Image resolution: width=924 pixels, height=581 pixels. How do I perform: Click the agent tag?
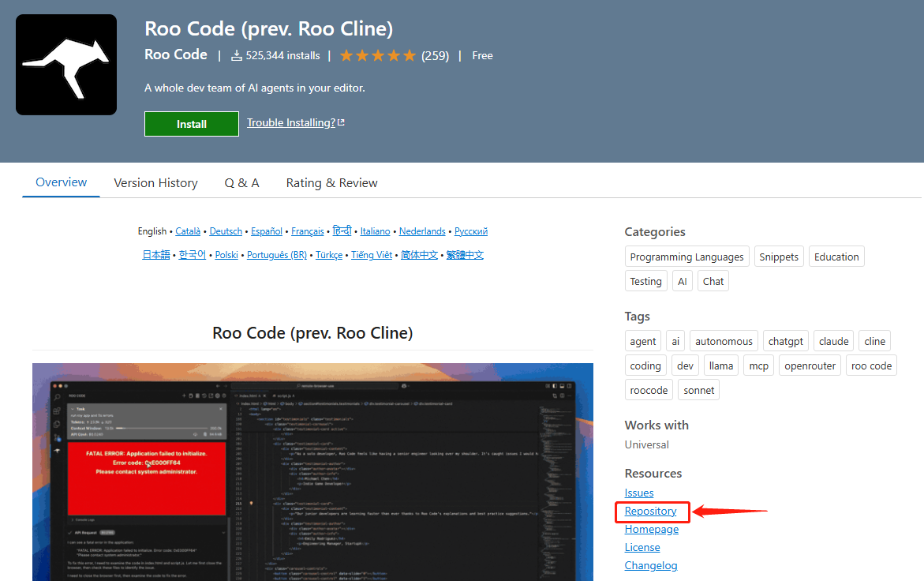[x=643, y=341]
